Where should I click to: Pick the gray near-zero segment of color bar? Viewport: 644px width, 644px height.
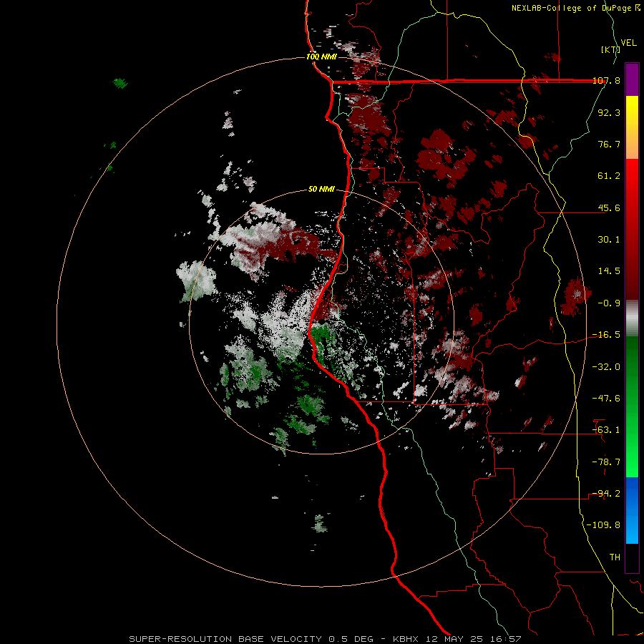coord(632,318)
